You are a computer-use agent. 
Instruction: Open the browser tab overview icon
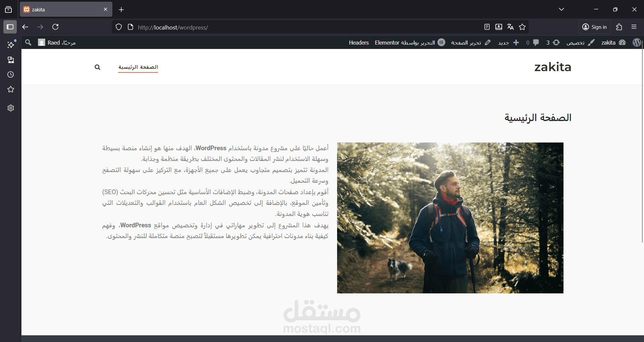[8, 9]
